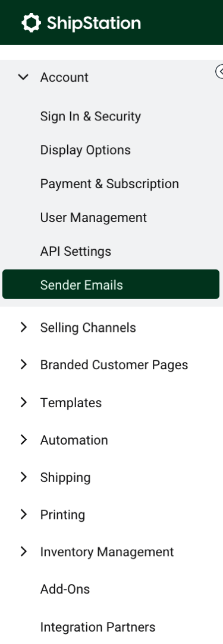Screen dimensions: 223x644
Task: Click the Templates section label
Action: pyautogui.click(x=71, y=403)
